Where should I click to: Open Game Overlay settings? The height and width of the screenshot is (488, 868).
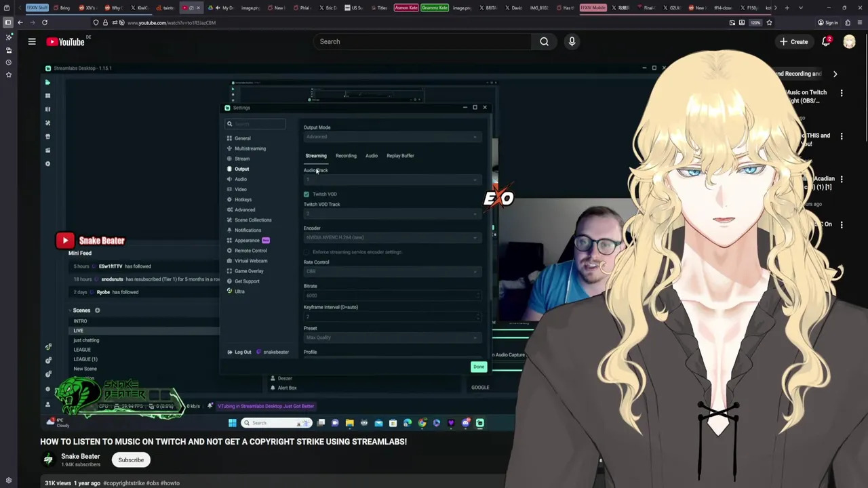pyautogui.click(x=248, y=271)
